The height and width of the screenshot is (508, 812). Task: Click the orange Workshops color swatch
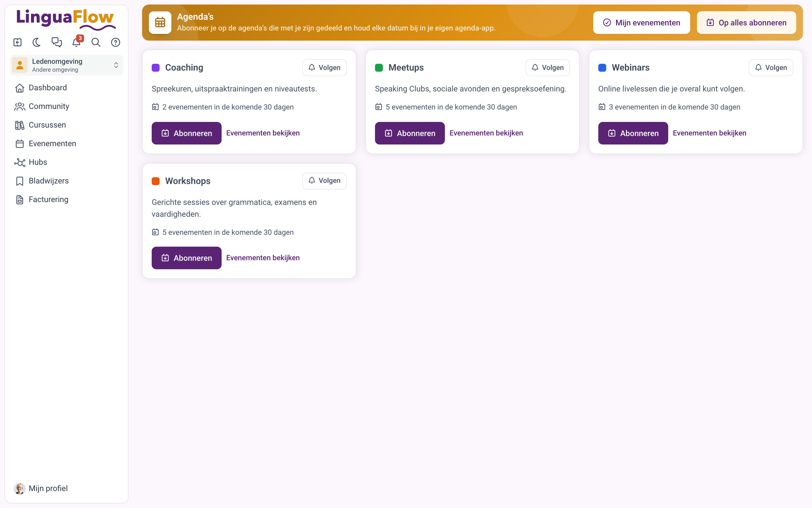[x=156, y=181]
